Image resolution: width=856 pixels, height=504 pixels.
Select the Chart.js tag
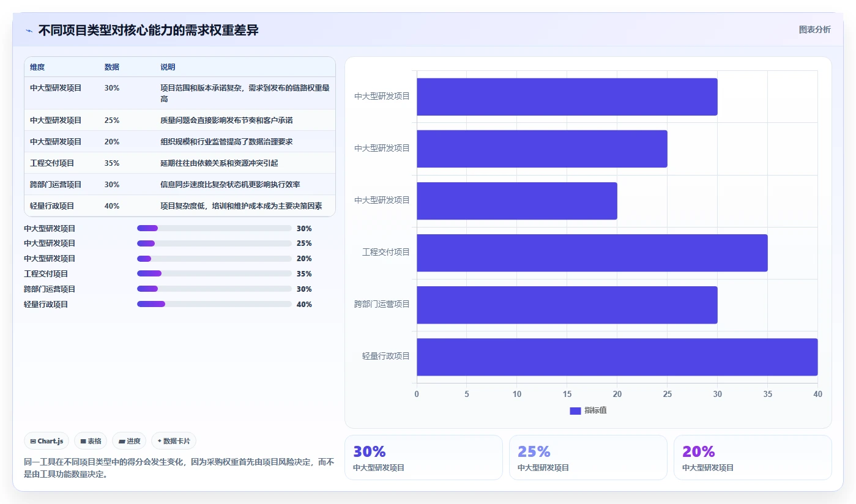tap(47, 441)
